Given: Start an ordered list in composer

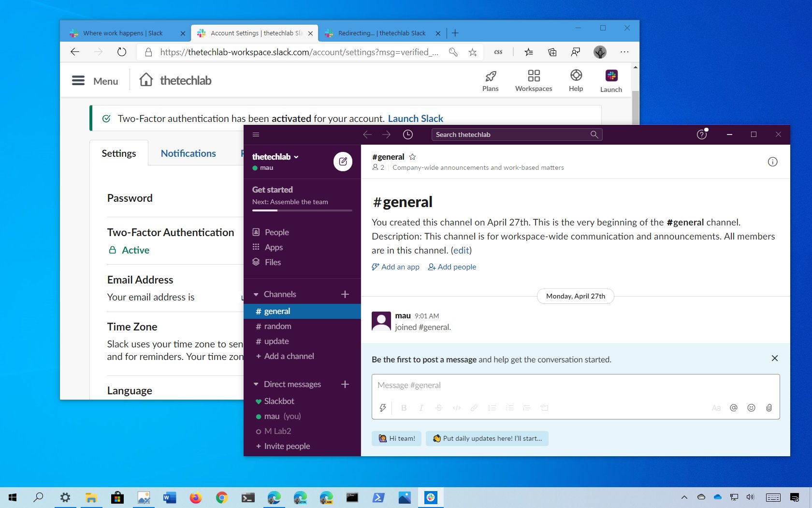Looking at the screenshot, I should tap(492, 408).
